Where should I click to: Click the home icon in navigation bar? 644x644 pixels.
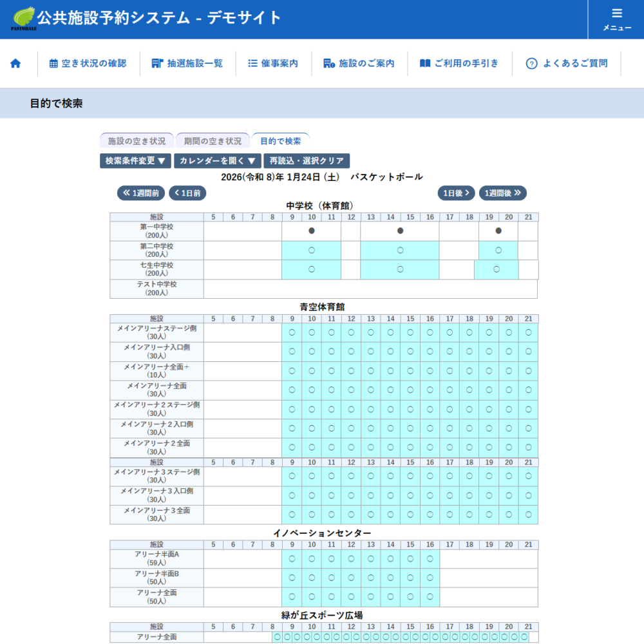(x=15, y=63)
